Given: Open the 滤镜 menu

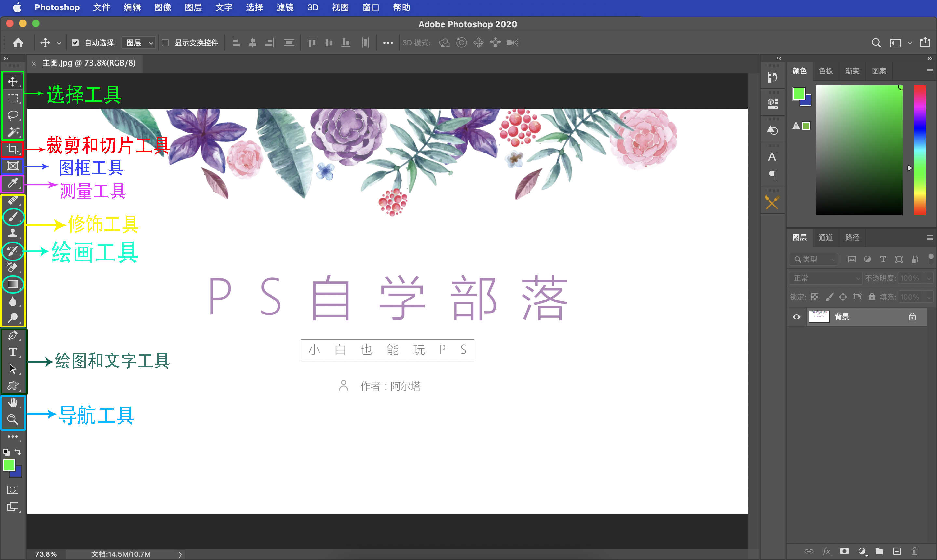Looking at the screenshot, I should pos(285,7).
